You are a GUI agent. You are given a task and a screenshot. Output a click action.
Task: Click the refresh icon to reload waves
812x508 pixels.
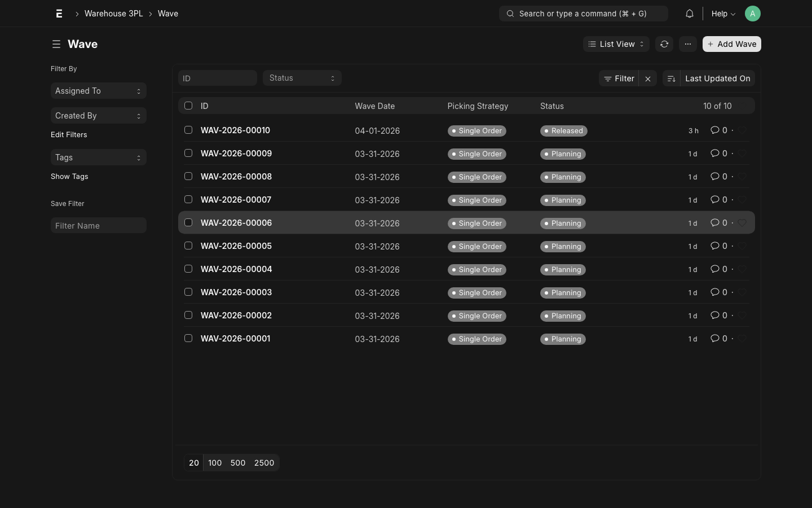pos(664,44)
